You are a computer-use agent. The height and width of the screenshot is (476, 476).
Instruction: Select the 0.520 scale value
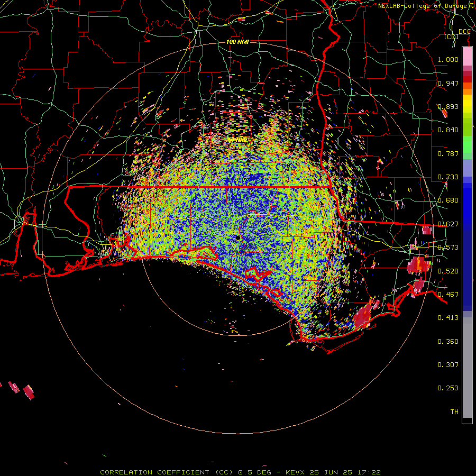click(x=448, y=271)
